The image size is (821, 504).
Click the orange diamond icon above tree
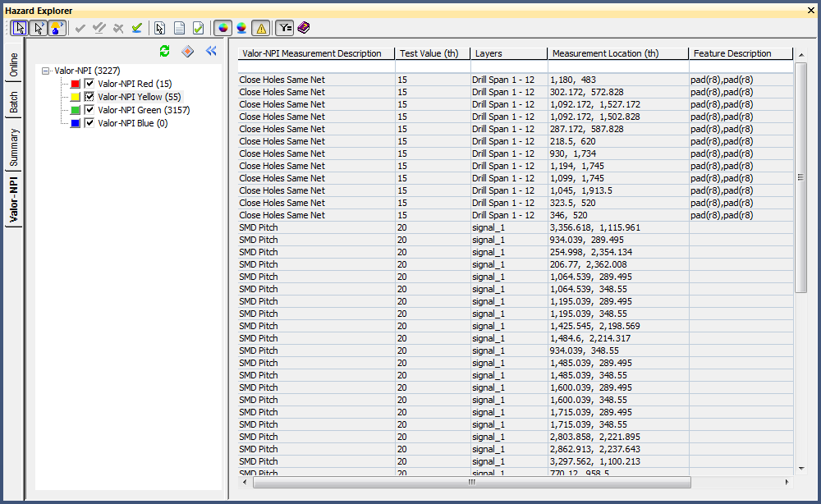(188, 52)
